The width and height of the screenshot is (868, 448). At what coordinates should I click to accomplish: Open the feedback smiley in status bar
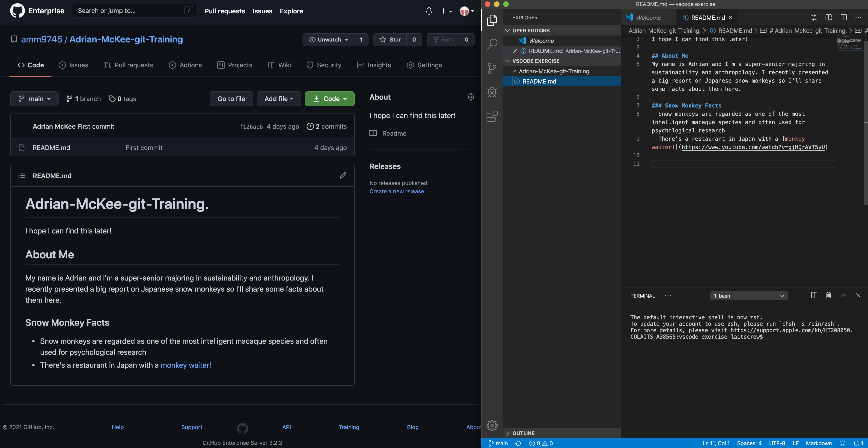(x=842, y=443)
